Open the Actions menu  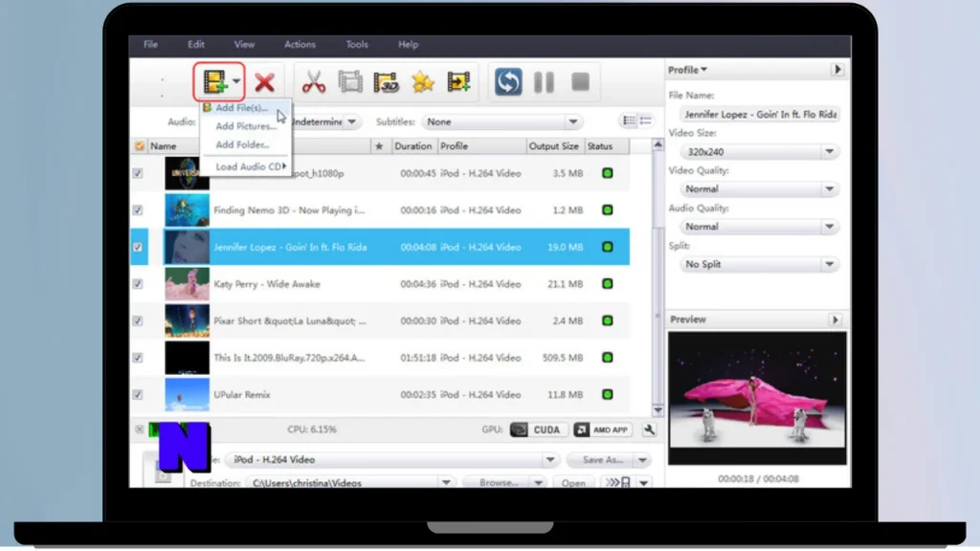click(x=300, y=44)
